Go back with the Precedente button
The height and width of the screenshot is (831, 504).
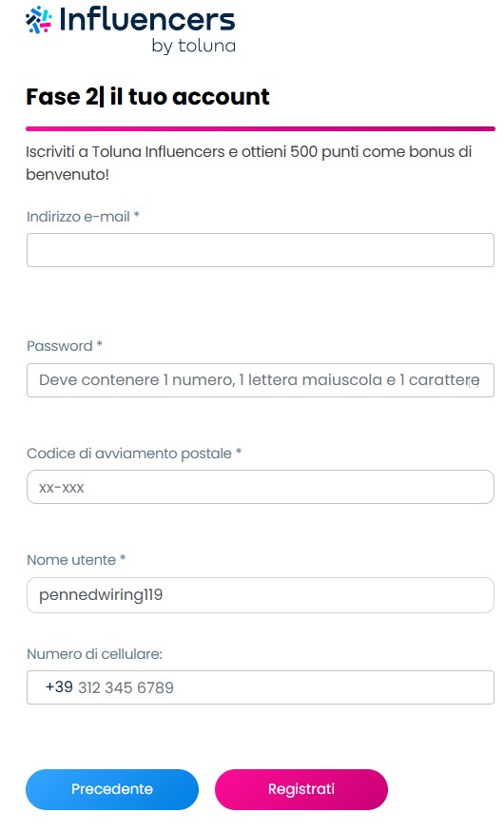pyautogui.click(x=112, y=789)
